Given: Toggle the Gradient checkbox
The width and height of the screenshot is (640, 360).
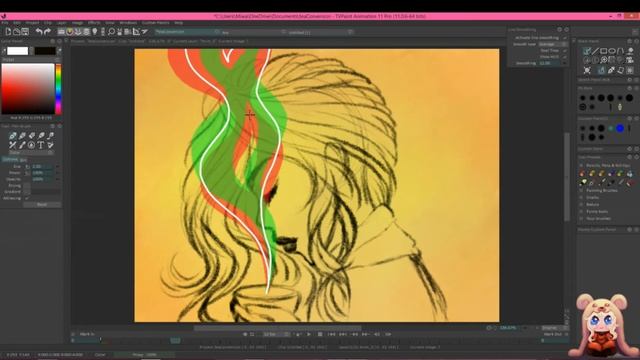Looking at the screenshot, I should (27, 191).
